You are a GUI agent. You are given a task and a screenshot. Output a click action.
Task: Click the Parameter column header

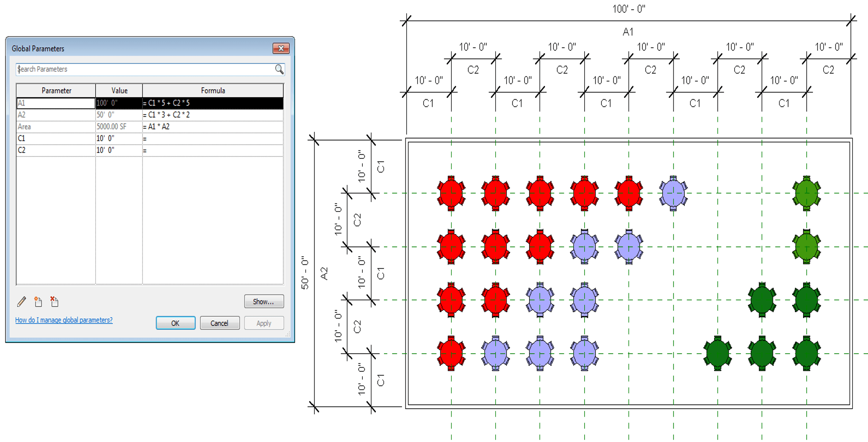pos(56,91)
